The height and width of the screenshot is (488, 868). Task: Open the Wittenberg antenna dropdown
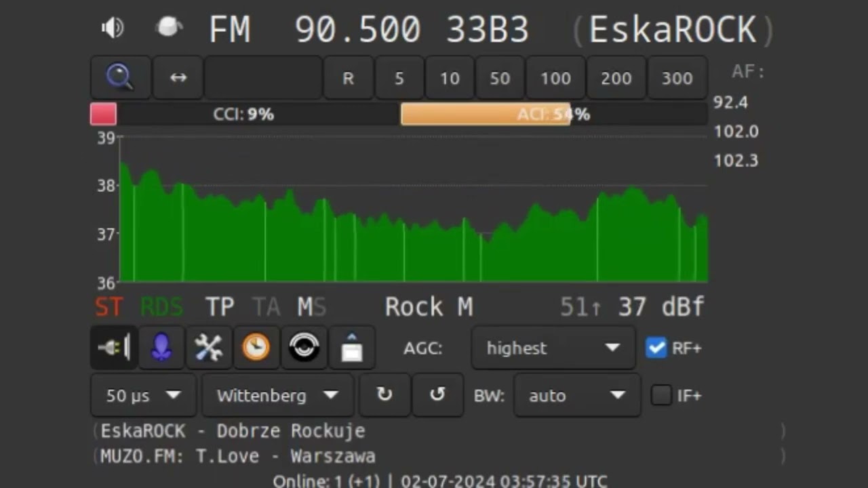[277, 395]
